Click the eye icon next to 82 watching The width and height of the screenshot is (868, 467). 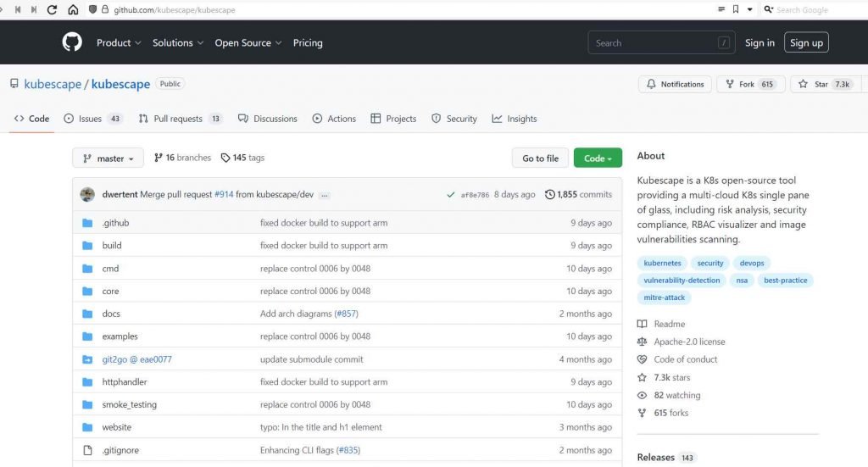pos(643,395)
